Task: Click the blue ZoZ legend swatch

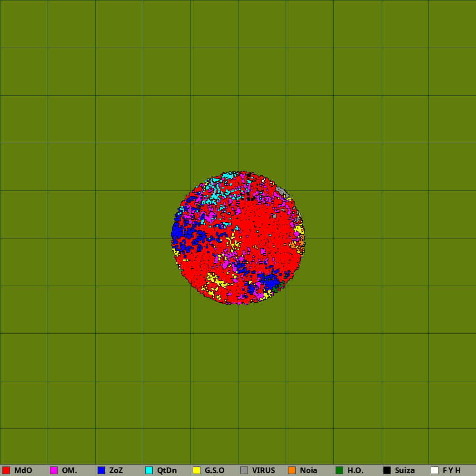Action: point(101,470)
